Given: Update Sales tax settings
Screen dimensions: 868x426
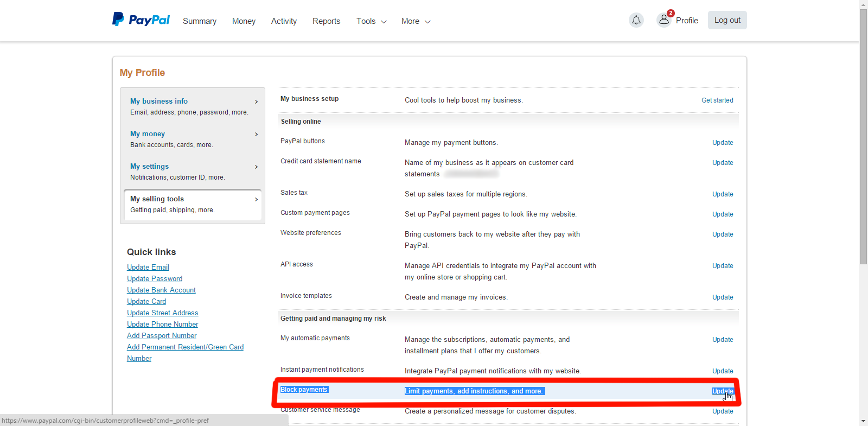Looking at the screenshot, I should click(x=723, y=194).
